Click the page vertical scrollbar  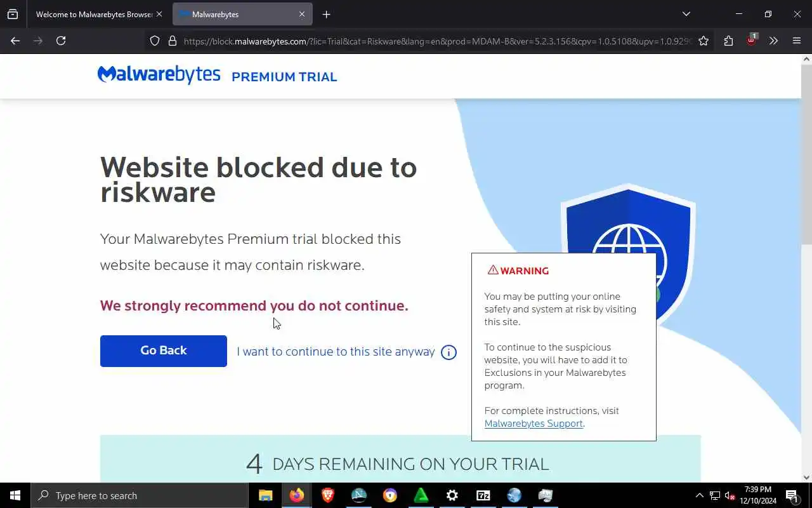[806, 154]
